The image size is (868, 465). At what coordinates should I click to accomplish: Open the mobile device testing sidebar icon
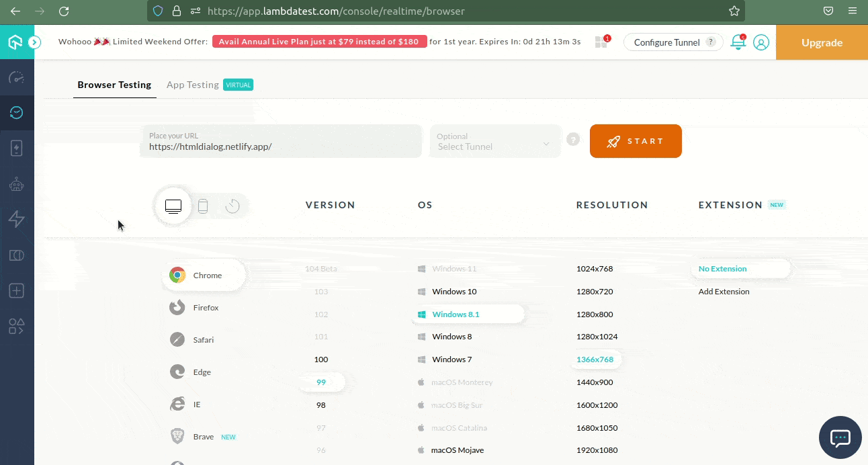point(18,148)
